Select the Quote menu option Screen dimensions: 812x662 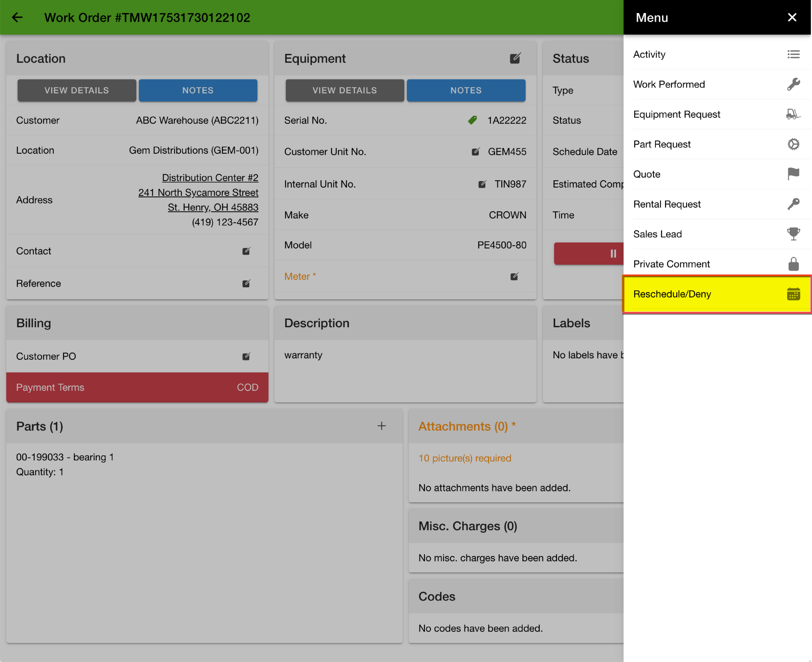[717, 174]
